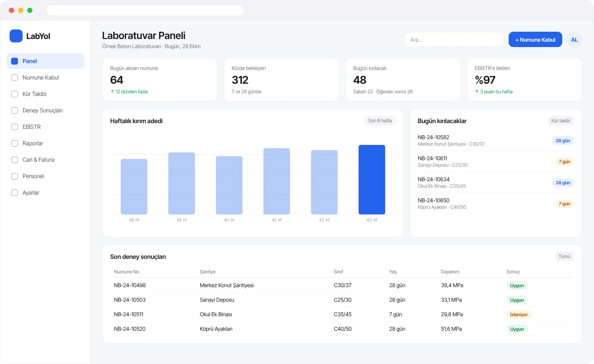Click the + Numune Kabul button

pos(535,39)
